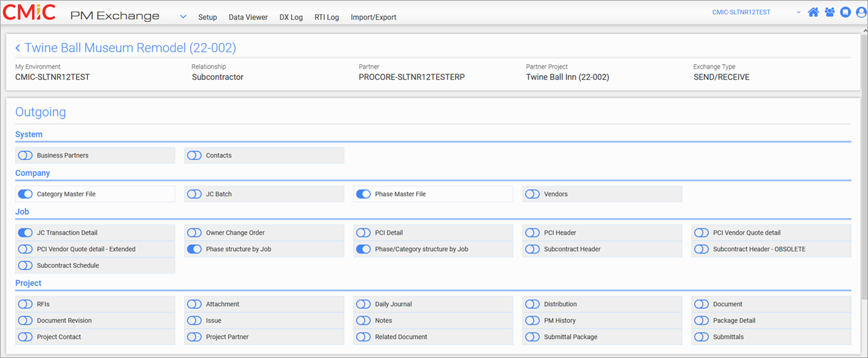
Task: Disable Phase/Category structure by Job toggle
Action: 363,249
